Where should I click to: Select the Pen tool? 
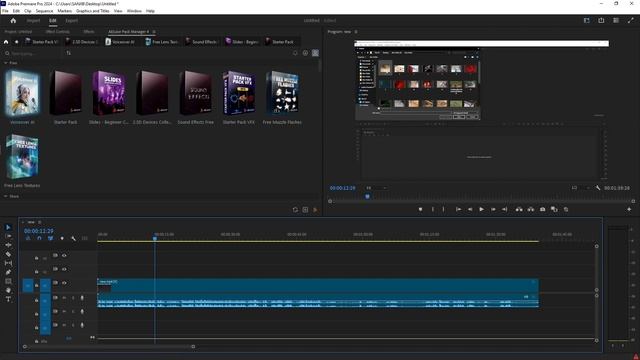pos(8,272)
